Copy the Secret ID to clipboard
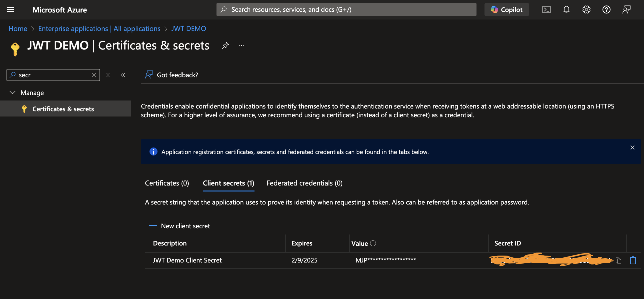The height and width of the screenshot is (299, 644). (x=618, y=260)
